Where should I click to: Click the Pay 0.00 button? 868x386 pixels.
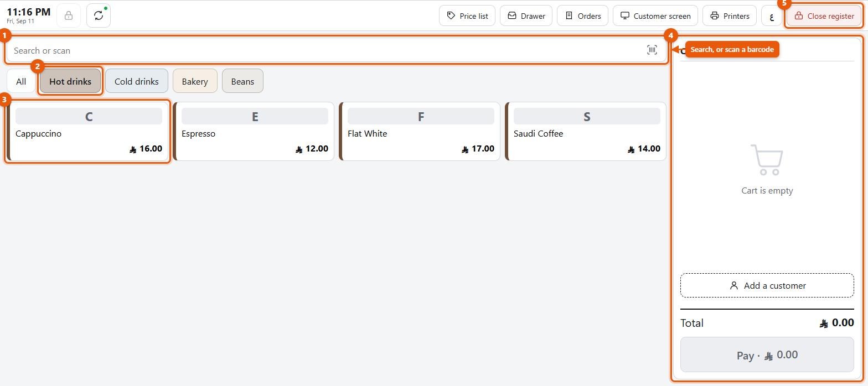[x=767, y=354]
